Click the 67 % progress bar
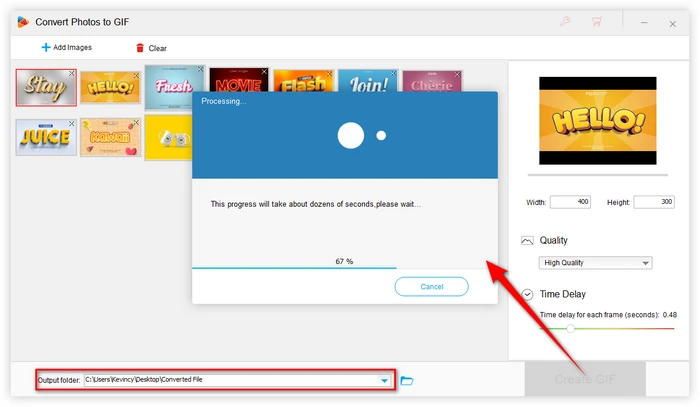700x407 pixels. click(345, 268)
